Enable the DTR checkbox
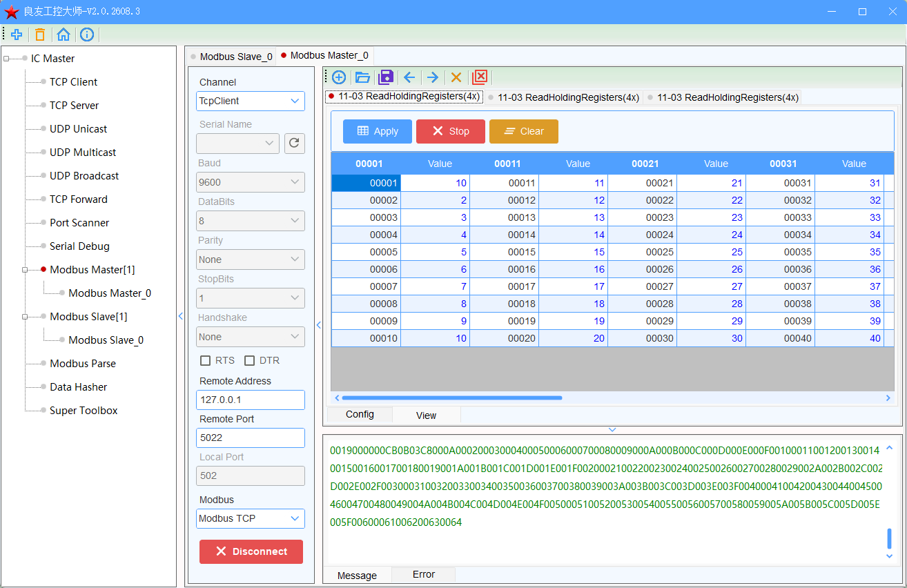Viewport: 907px width, 588px height. 250,361
